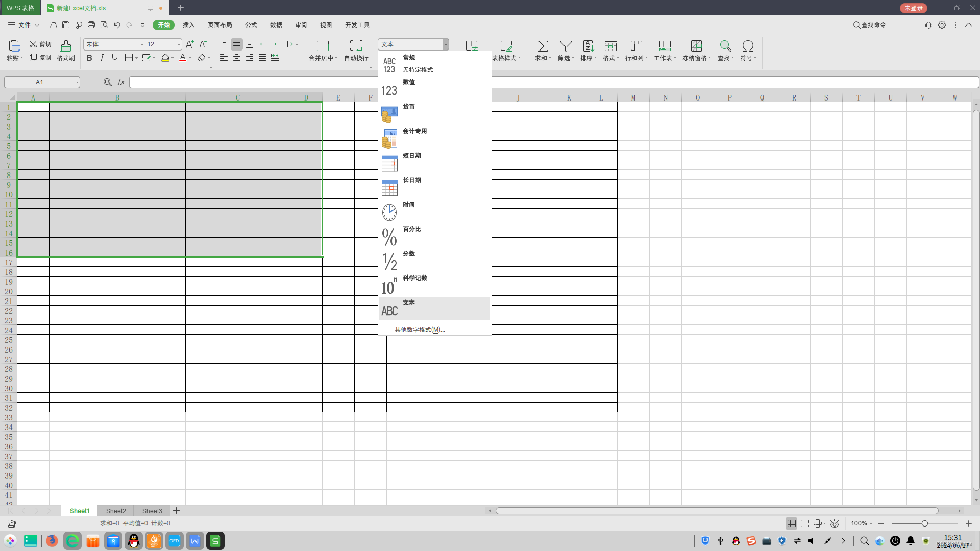Open the filter funnel tool
Viewport: 980px width, 551px height.
(x=566, y=46)
